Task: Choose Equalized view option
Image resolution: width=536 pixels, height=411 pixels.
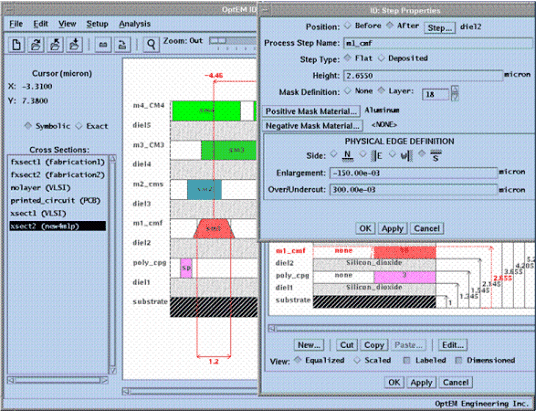Action: [x=297, y=360]
